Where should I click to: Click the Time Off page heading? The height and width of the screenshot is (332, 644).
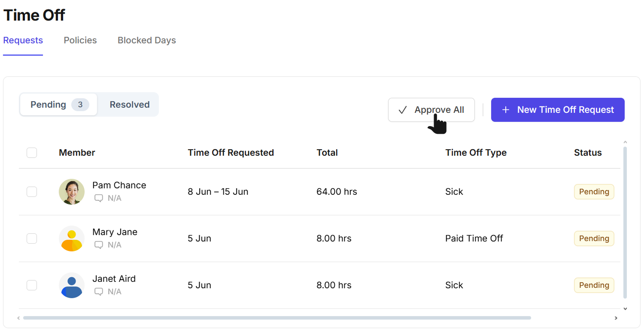pos(34,15)
